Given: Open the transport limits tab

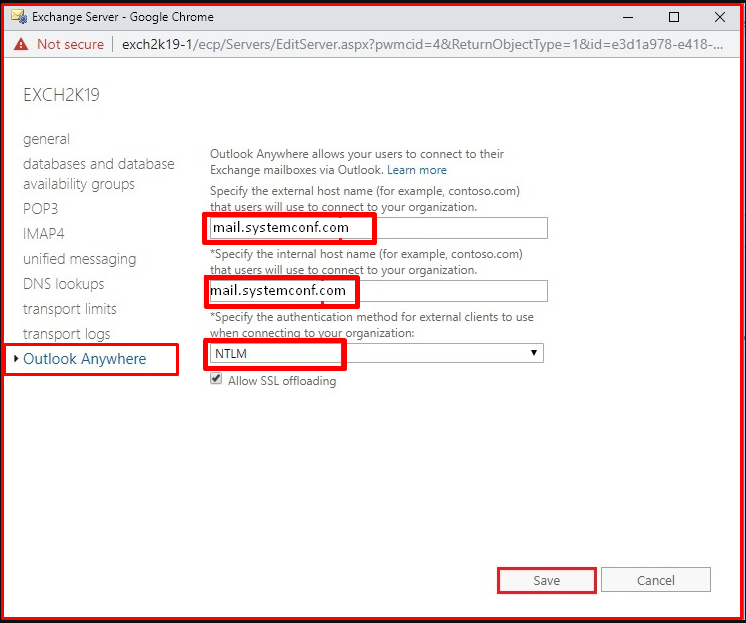Looking at the screenshot, I should pyautogui.click(x=69, y=309).
